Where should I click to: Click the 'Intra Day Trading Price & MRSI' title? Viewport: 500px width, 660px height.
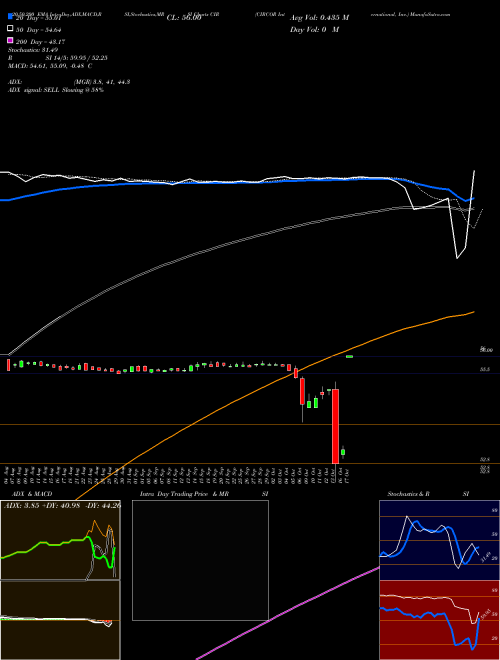204,494
